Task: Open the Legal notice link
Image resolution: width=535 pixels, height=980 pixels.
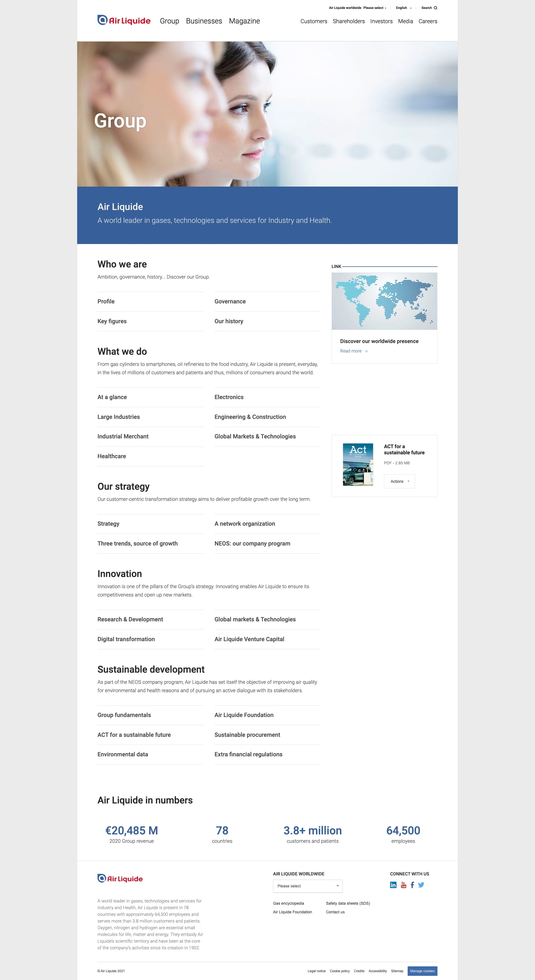Action: click(x=316, y=971)
